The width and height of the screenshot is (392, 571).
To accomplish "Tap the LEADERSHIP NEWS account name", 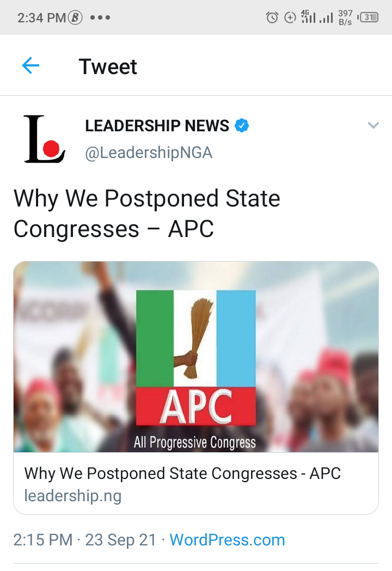I will (157, 126).
